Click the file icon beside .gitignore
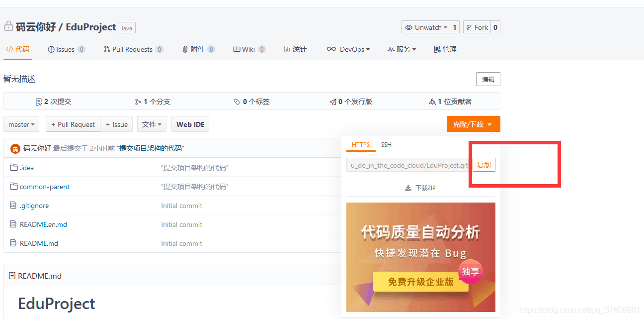Image resolution: width=644 pixels, height=319 pixels. (x=14, y=205)
